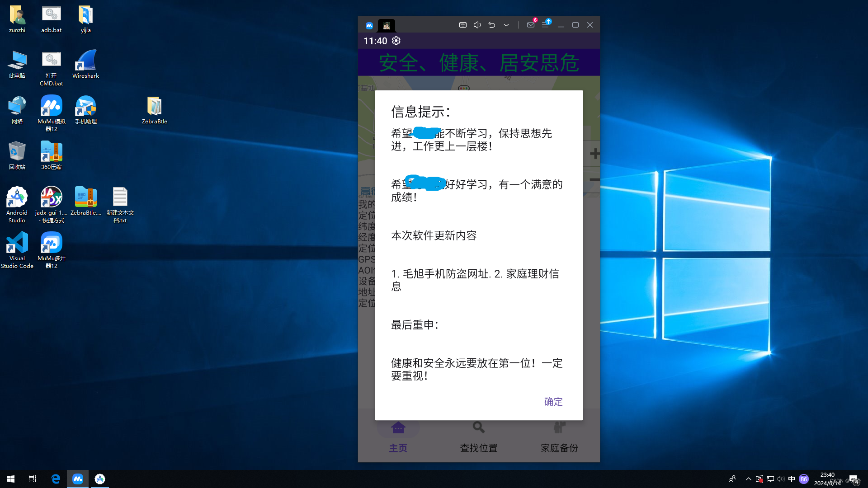
Task: Open Windows Start menu
Action: 11,479
